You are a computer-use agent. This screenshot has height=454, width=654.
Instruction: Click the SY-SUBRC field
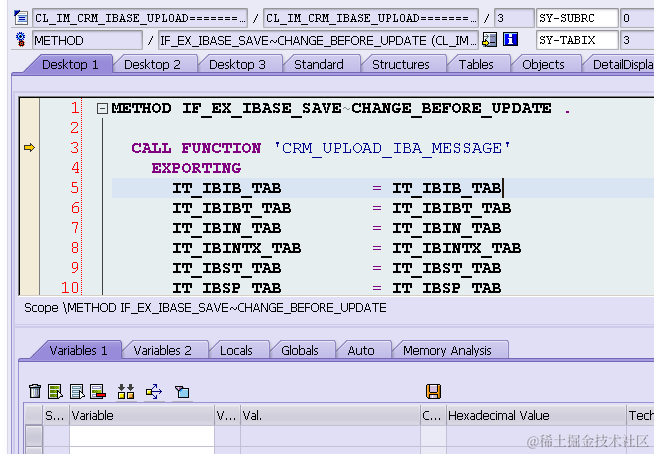coord(577,18)
